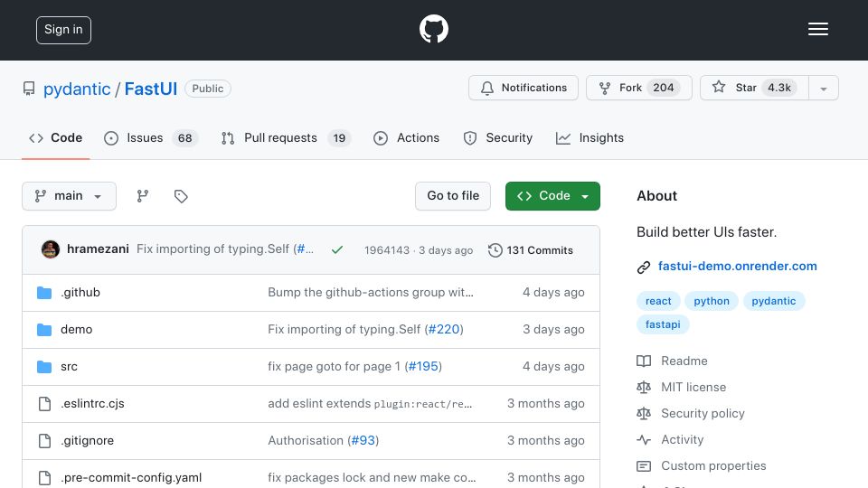View branches via the branch icon
The width and height of the screenshot is (868, 488).
click(142, 196)
